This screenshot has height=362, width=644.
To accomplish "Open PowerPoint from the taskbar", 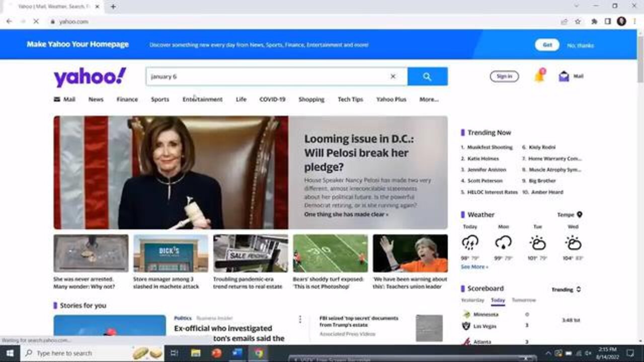I will coord(217,353).
